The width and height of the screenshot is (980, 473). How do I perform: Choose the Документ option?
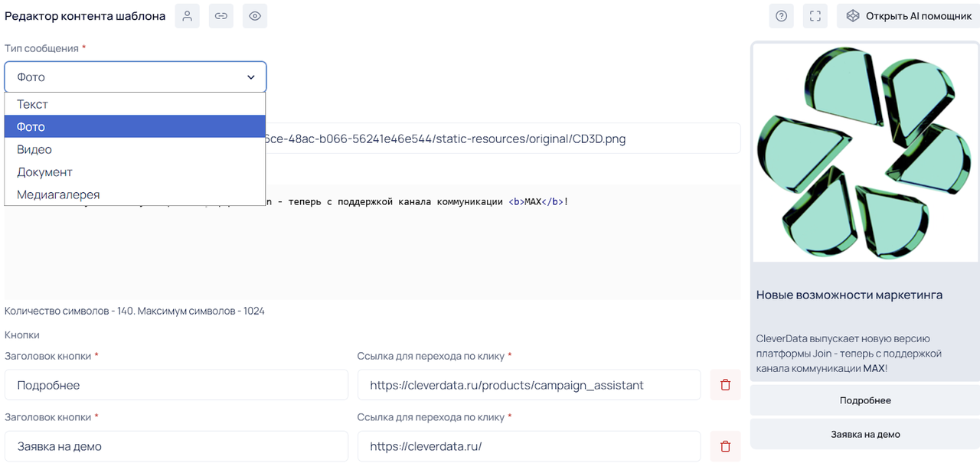tap(135, 172)
